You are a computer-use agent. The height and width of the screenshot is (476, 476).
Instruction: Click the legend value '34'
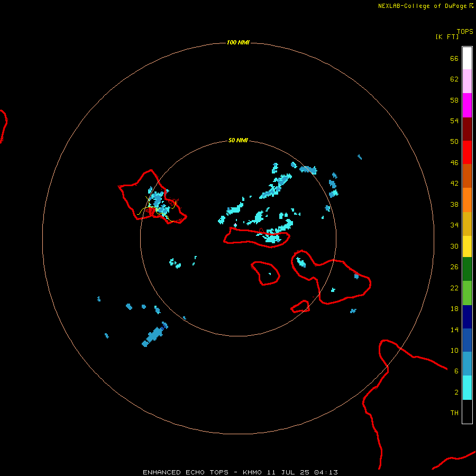click(x=454, y=225)
